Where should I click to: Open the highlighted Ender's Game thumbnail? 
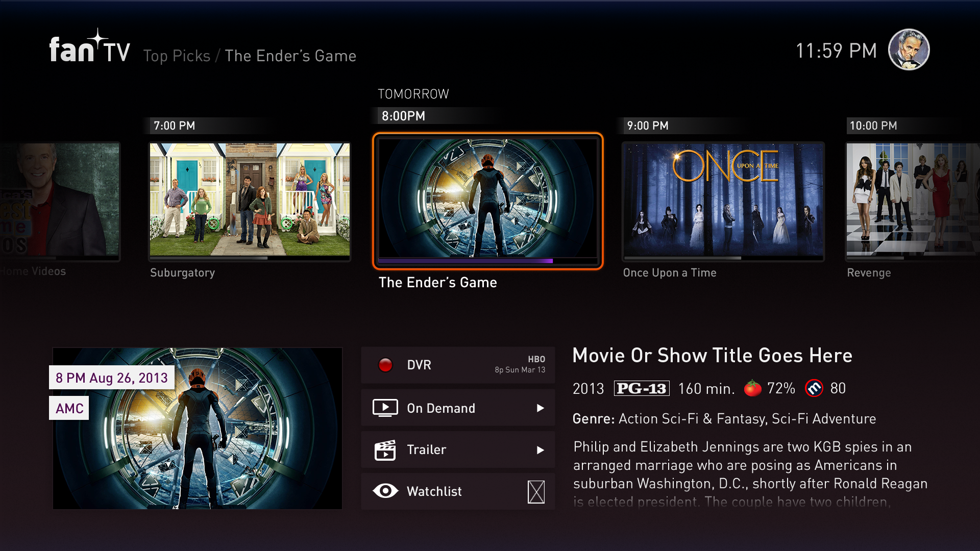(x=488, y=201)
